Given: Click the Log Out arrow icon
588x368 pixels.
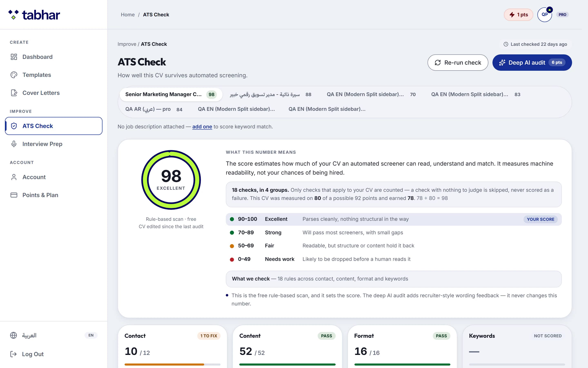Looking at the screenshot, I should pyautogui.click(x=13, y=354).
